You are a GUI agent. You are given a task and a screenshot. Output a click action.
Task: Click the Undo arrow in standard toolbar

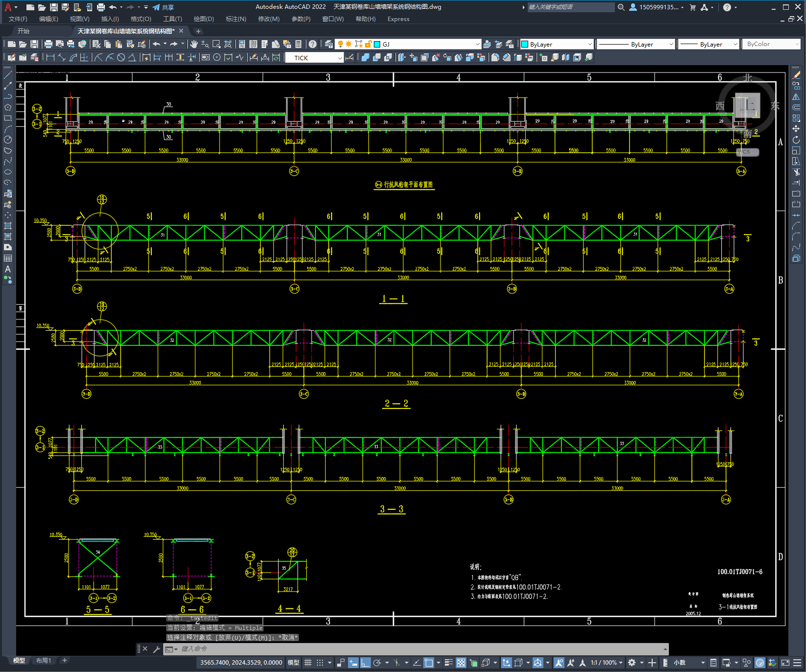click(156, 44)
